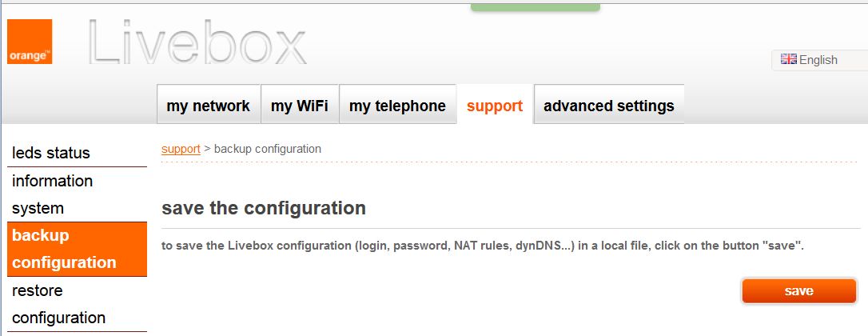Click the backup configuration breadcrumb text

268,149
